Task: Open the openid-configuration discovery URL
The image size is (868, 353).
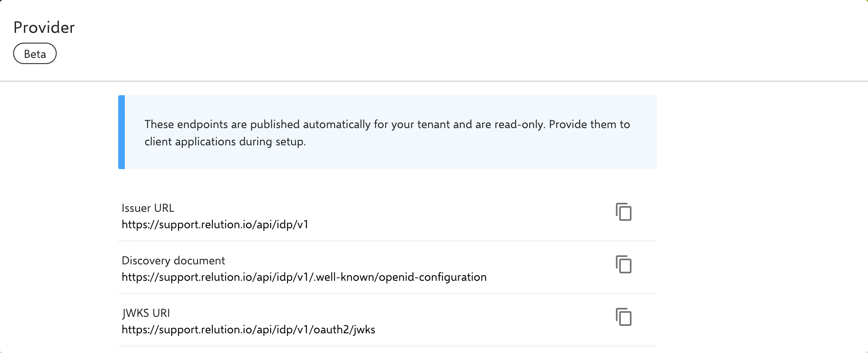Action: coord(304,277)
